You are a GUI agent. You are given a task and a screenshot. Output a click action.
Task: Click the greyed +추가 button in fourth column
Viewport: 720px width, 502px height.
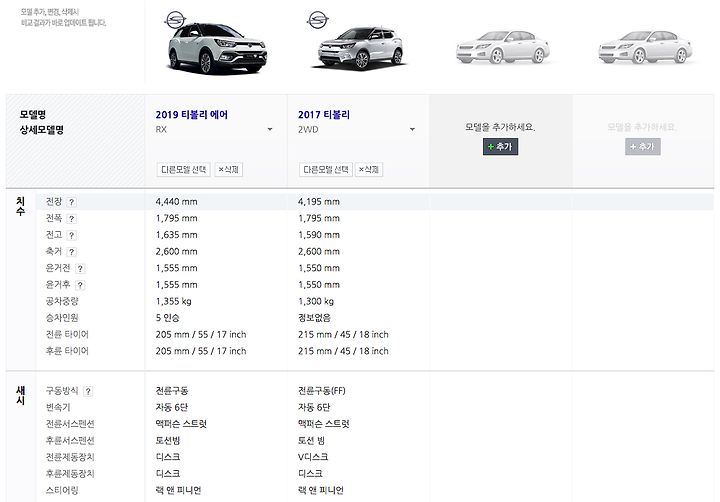click(x=642, y=147)
